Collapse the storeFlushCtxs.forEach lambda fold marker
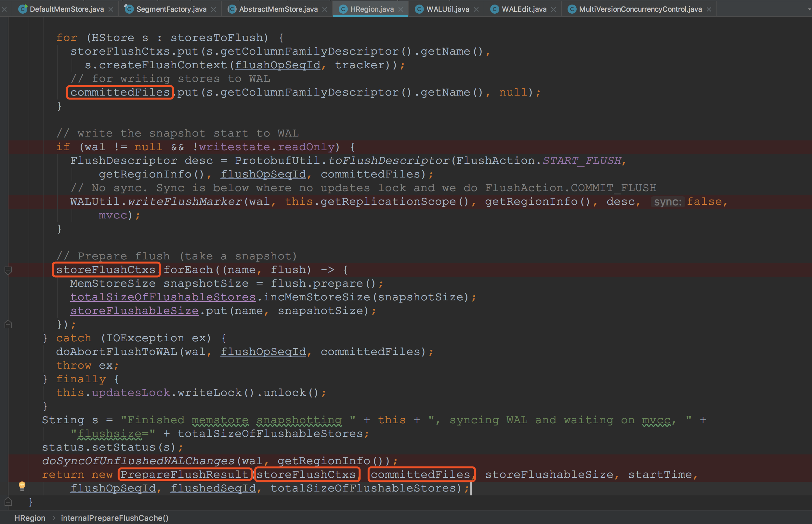Image resolution: width=812 pixels, height=524 pixels. tap(8, 270)
